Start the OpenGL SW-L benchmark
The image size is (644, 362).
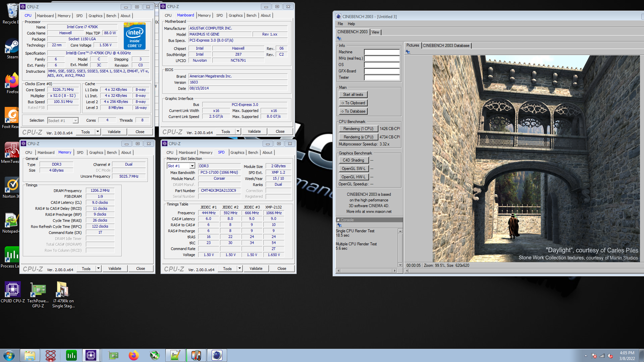pyautogui.click(x=354, y=169)
